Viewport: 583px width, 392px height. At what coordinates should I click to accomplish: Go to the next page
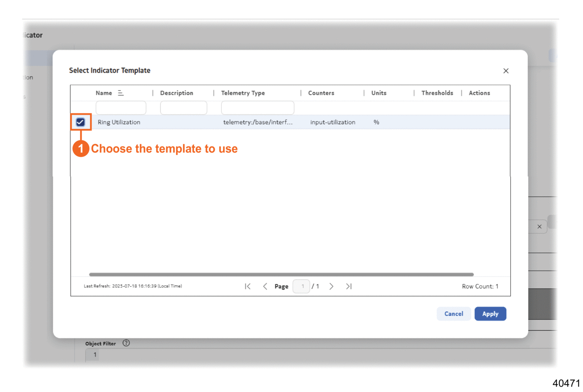click(332, 286)
